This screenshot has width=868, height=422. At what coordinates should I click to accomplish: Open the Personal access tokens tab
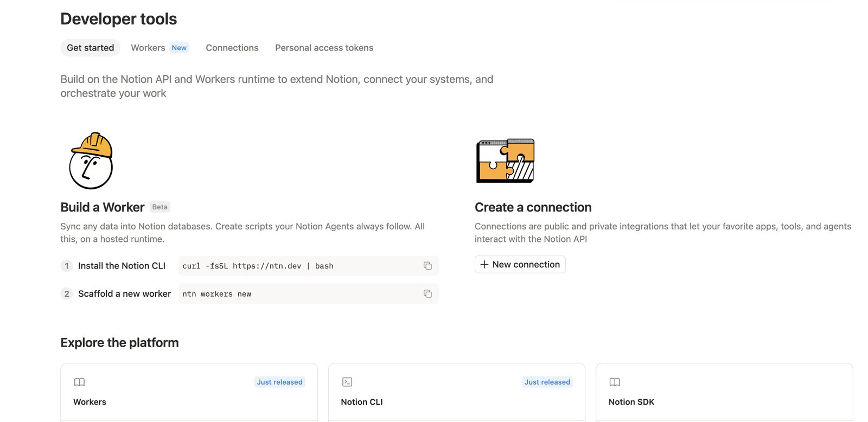click(x=324, y=48)
